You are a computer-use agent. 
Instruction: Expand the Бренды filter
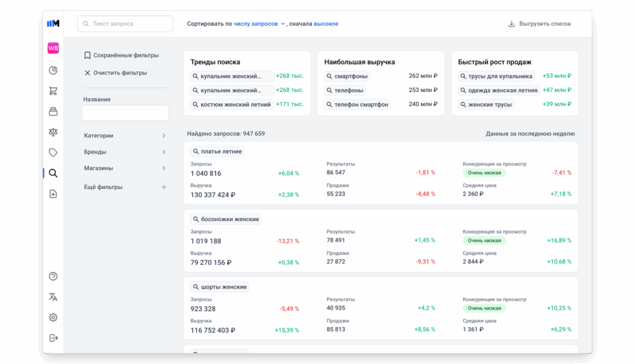[125, 152]
